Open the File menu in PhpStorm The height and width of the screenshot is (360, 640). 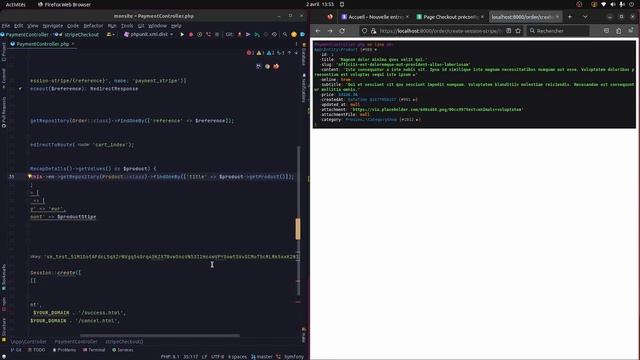point(6,26)
